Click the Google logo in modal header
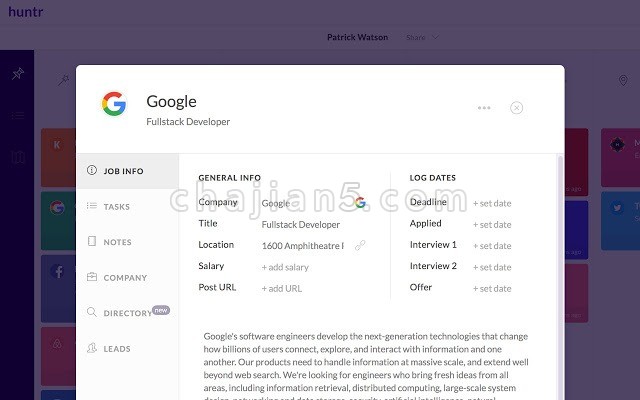This screenshot has width=640, height=400. pos(114,104)
